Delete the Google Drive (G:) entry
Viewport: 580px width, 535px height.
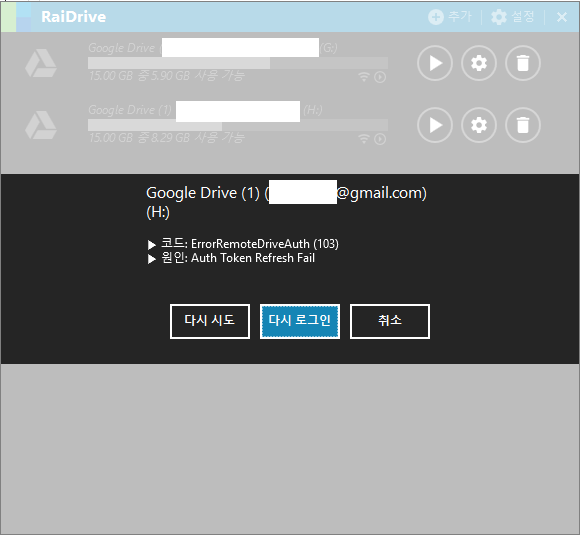coord(523,63)
